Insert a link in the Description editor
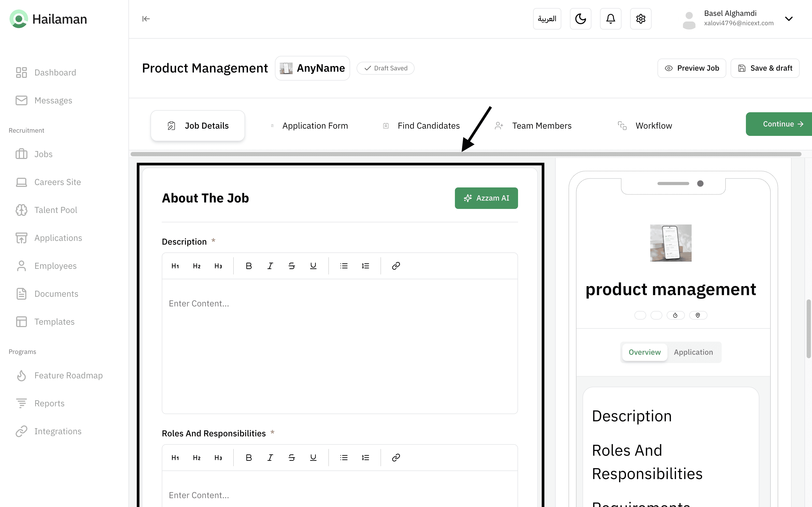Viewport: 812px width, 507px height. 396,266
